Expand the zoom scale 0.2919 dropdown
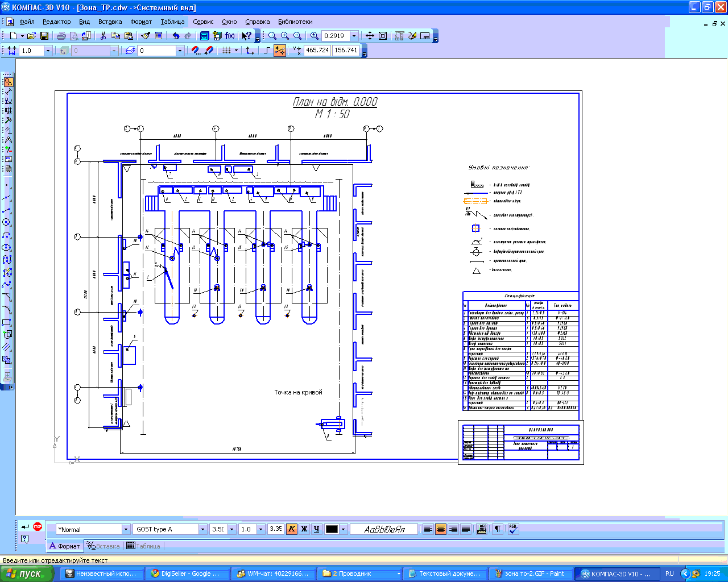728x582 pixels. click(354, 36)
